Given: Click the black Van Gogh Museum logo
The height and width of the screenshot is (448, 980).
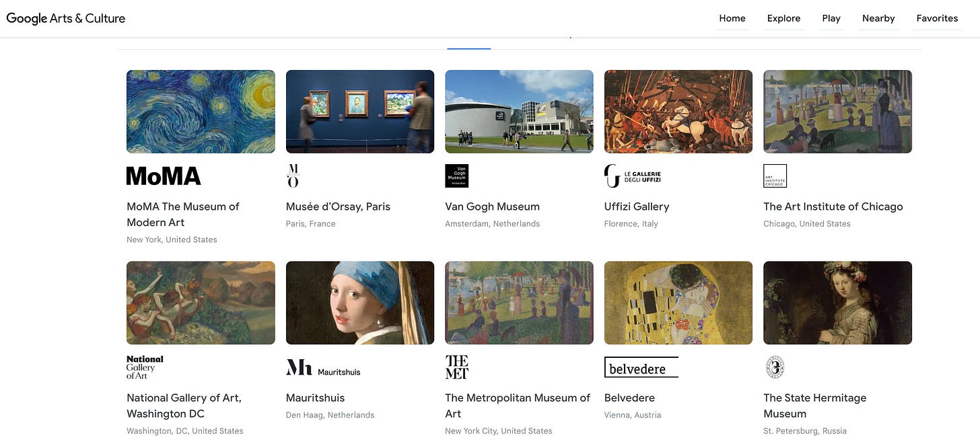Looking at the screenshot, I should [456, 176].
